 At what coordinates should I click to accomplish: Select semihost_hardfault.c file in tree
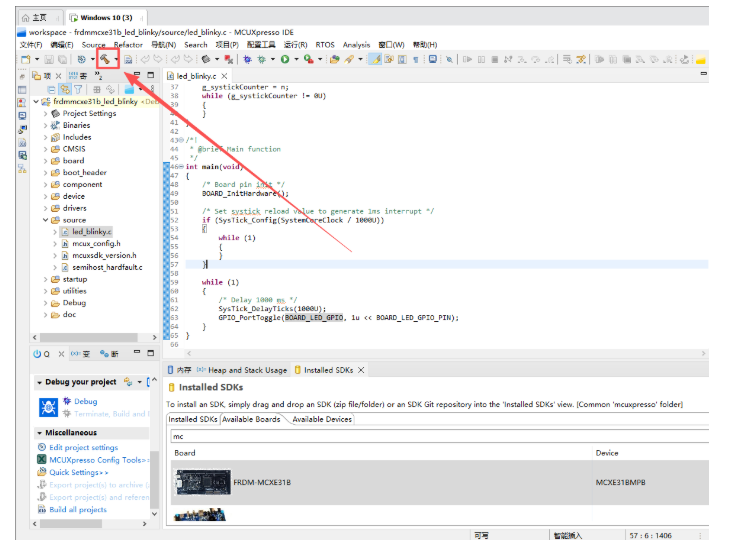tap(107, 267)
